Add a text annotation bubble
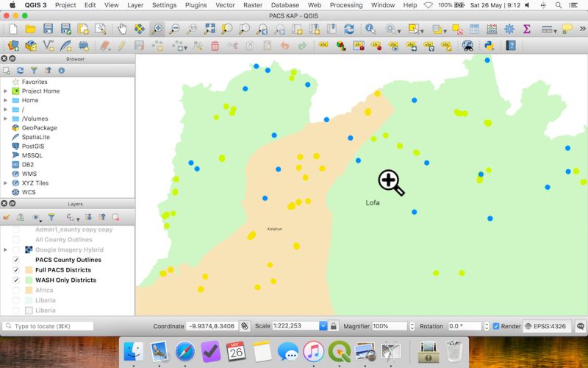Image resolution: width=588 pixels, height=368 pixels. pyautogui.click(x=567, y=29)
